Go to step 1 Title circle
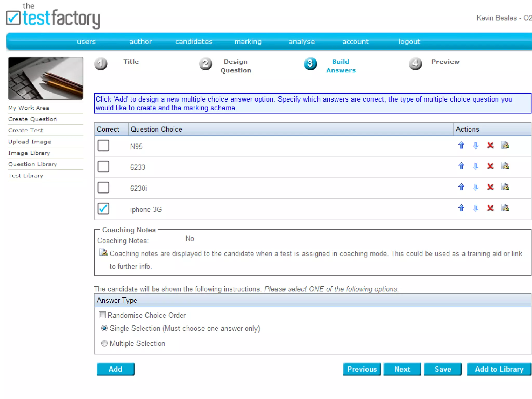Viewport: 532px width, 399px height. [101, 64]
